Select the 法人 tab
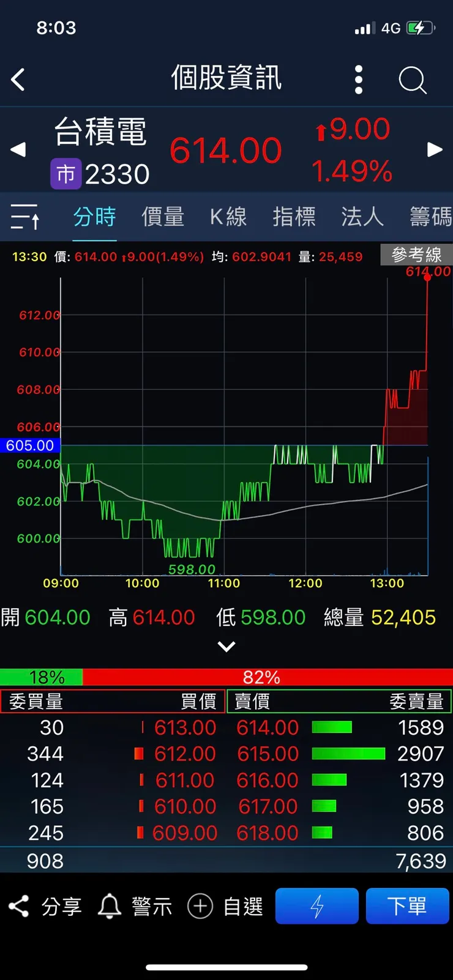 [x=362, y=217]
